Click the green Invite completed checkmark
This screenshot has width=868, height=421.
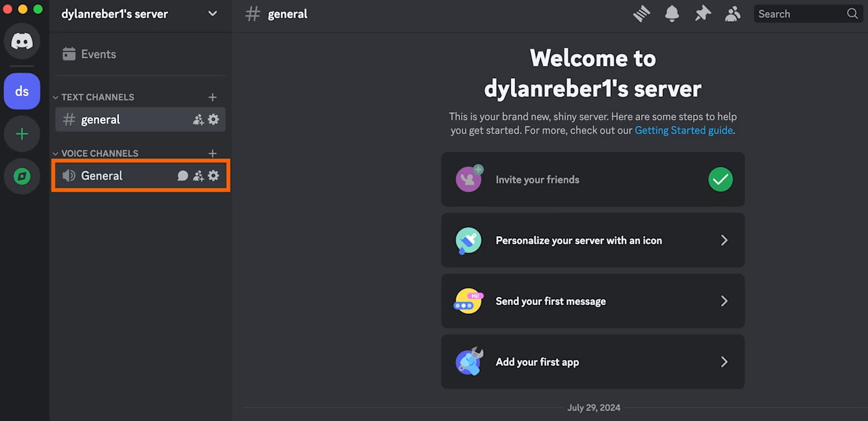click(720, 180)
